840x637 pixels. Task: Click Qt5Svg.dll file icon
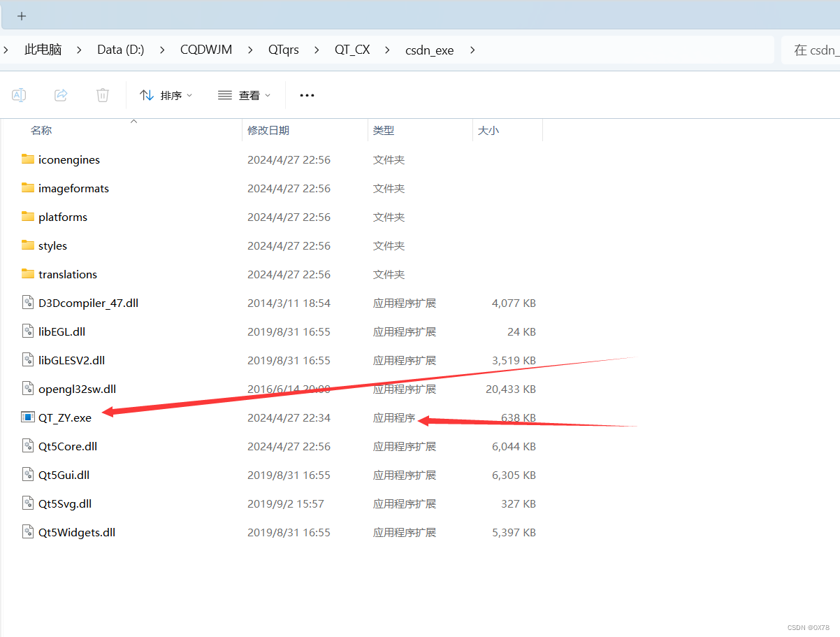point(28,503)
